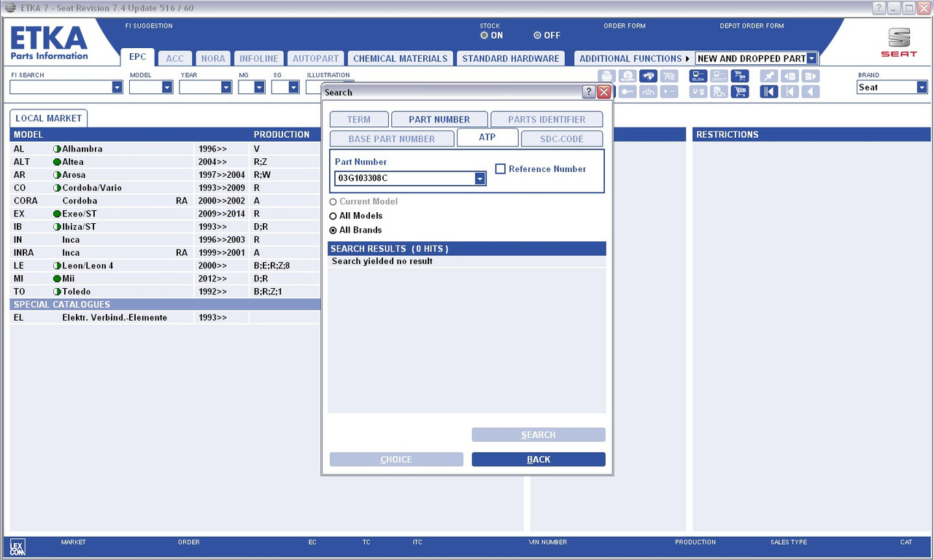Expand the Part Number history dropdown arrow
This screenshot has height=560, width=934.
tap(480, 178)
